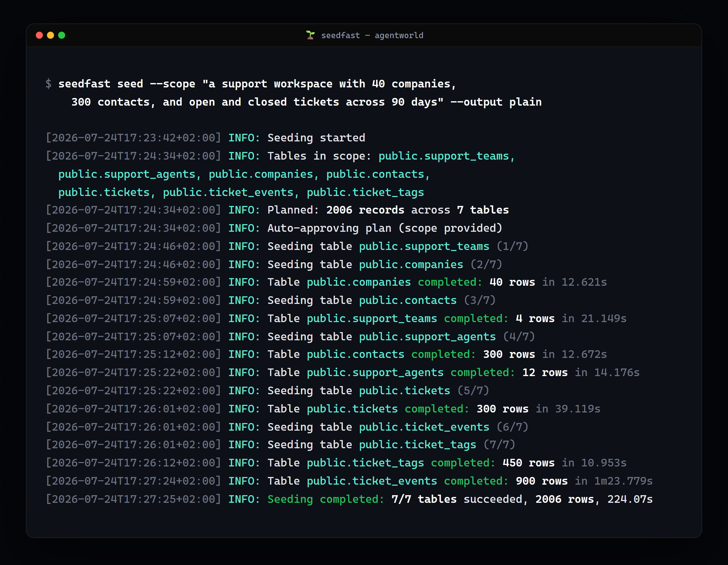Click the yellow minimize window button
The width and height of the screenshot is (728, 565).
[50, 35]
